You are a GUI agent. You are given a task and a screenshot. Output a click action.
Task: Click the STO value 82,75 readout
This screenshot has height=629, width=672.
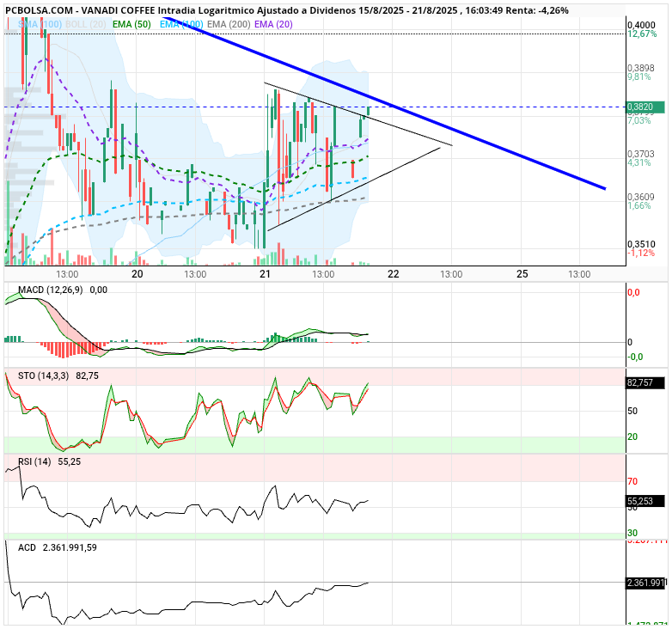tap(87, 376)
